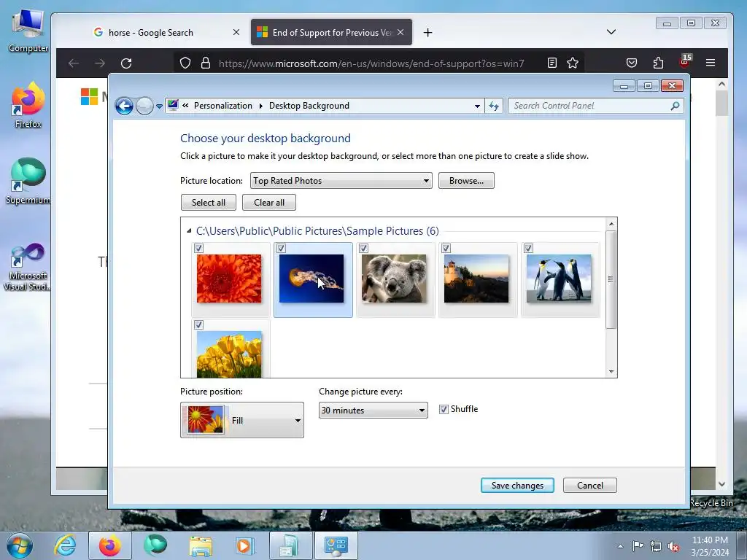Click the Action Center flag tray icon
The image size is (747, 560).
[638, 545]
